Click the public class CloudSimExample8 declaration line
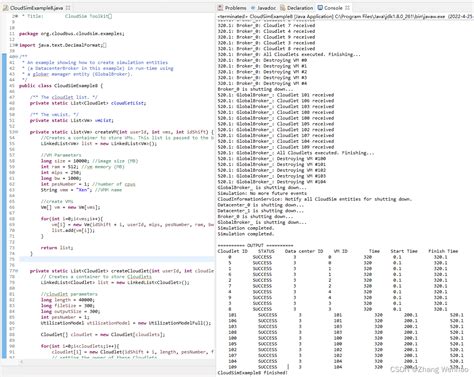Viewport: 474px width, 377px height. [61, 86]
